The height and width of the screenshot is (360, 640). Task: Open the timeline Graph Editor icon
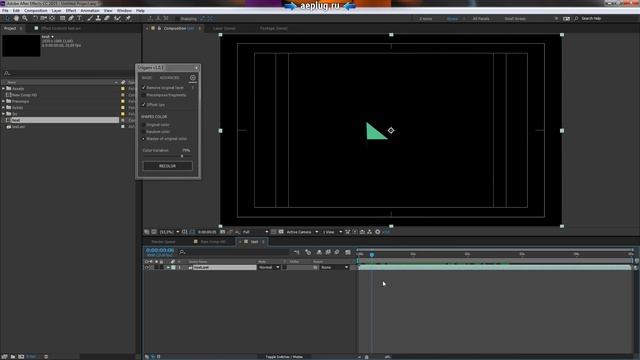click(x=348, y=252)
